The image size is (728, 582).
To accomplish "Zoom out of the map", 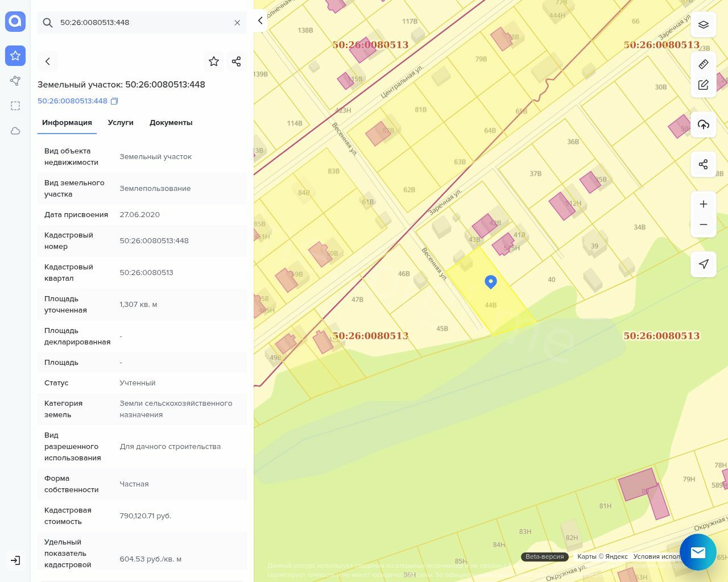I will (x=704, y=225).
